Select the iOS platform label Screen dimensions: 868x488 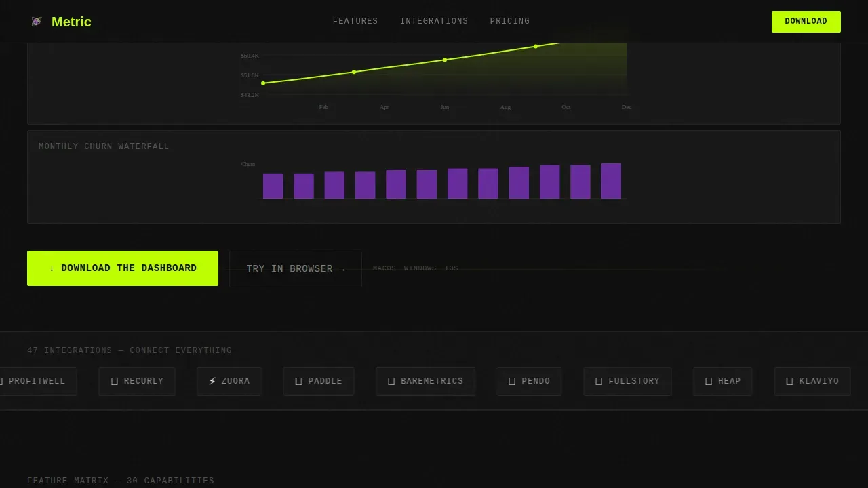tap(451, 268)
